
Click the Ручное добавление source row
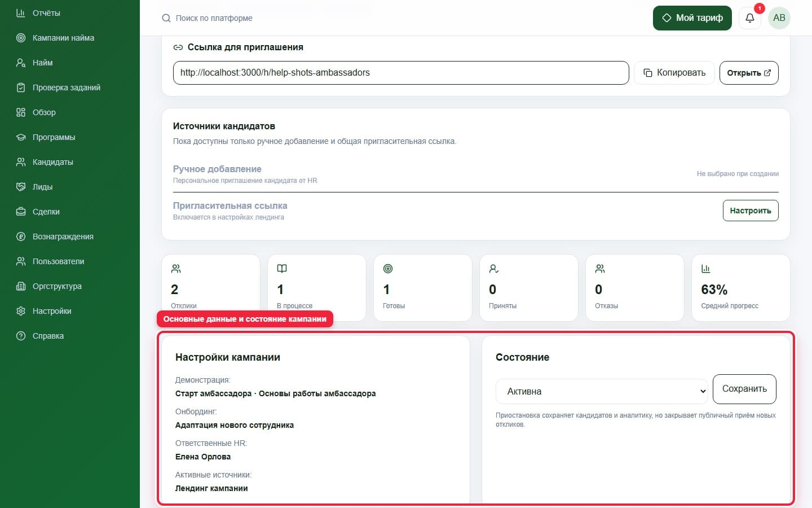pos(476,174)
